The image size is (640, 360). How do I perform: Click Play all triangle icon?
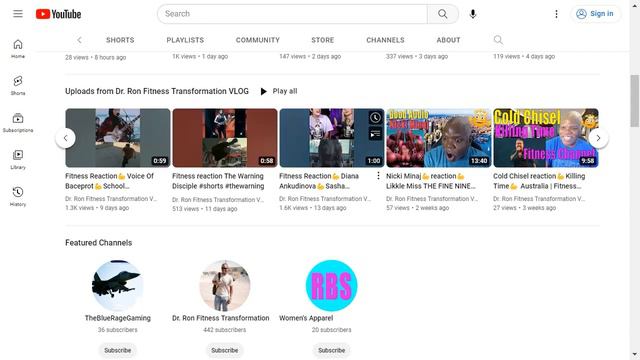tap(264, 91)
